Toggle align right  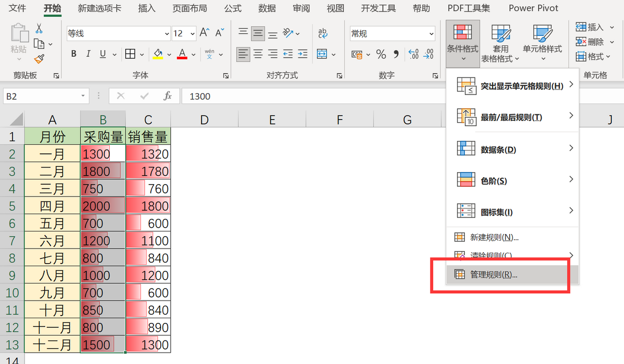point(272,54)
